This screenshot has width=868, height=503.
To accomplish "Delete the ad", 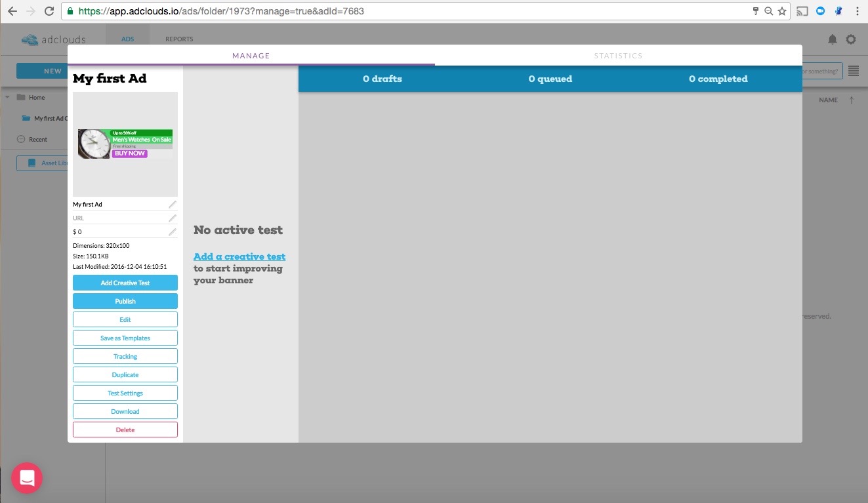I will 125,430.
